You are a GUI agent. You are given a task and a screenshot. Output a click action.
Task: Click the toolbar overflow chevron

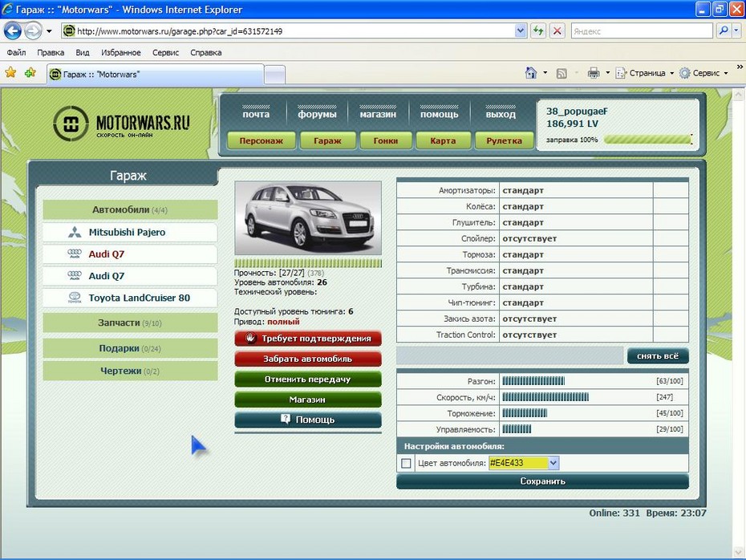click(740, 67)
